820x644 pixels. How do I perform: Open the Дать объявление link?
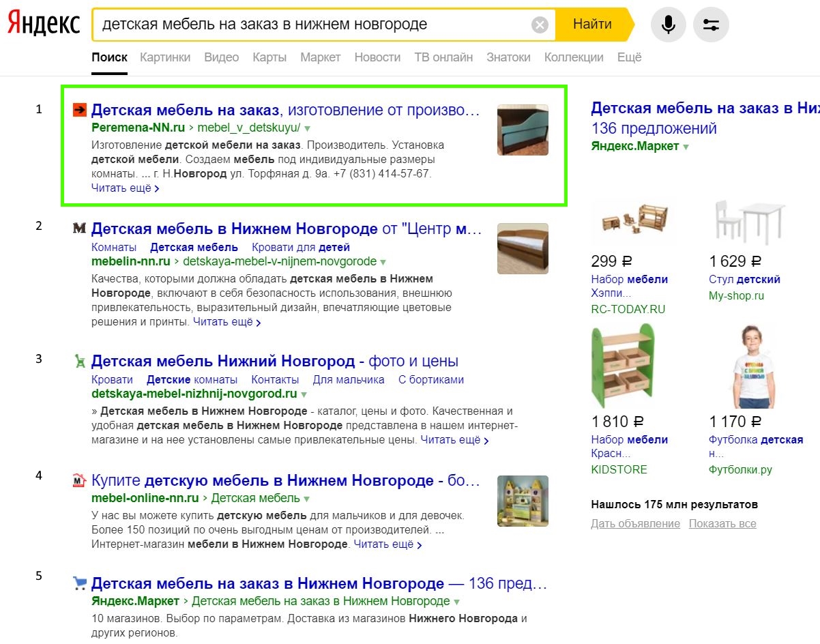pyautogui.click(x=634, y=523)
